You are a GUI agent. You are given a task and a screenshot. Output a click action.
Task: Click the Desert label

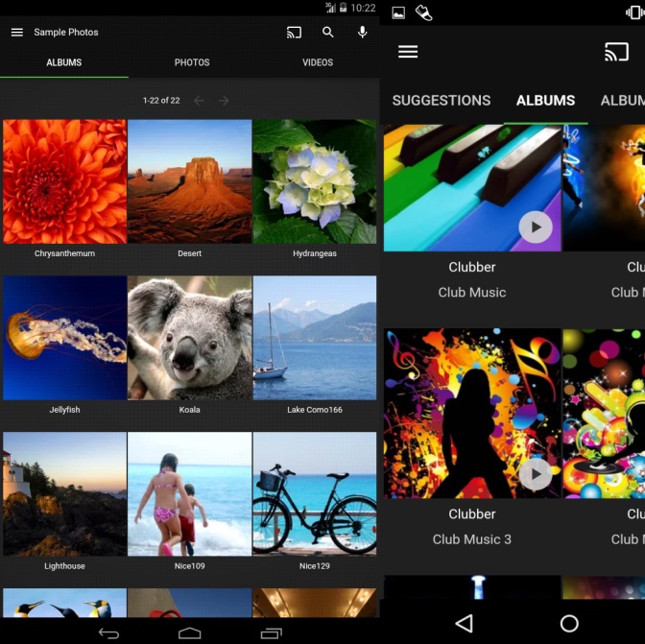[190, 253]
